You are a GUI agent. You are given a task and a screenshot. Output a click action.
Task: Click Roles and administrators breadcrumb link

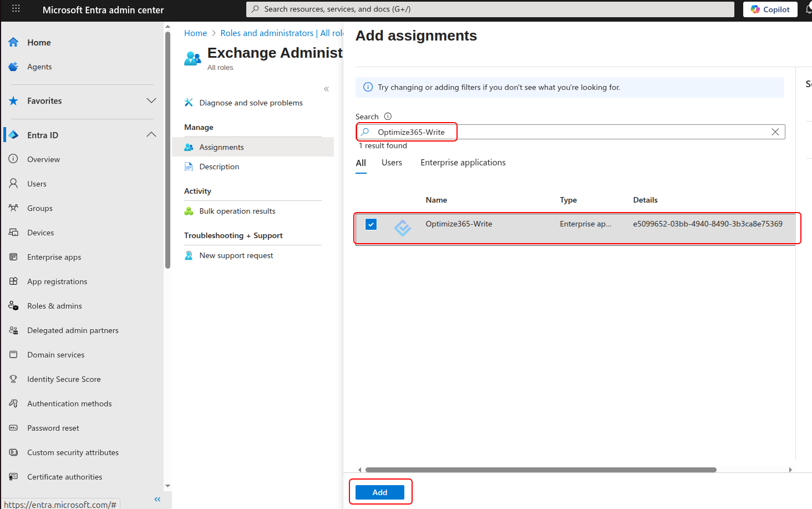click(282, 33)
